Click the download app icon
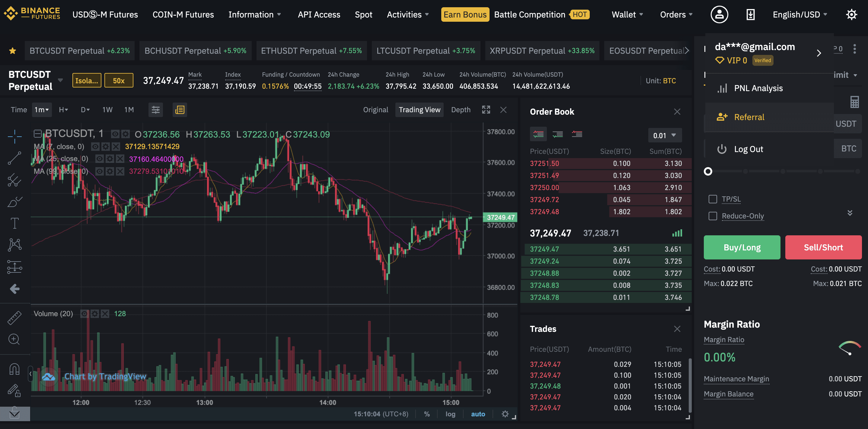Viewport: 868px width, 429px height. 750,14
